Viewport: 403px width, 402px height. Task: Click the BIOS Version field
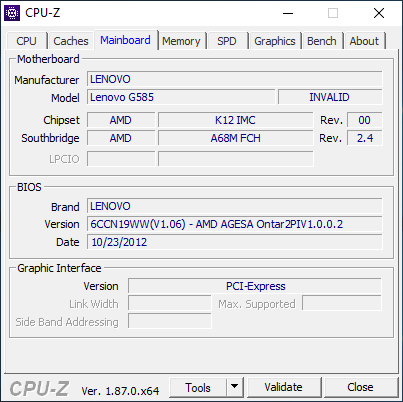[x=235, y=224]
